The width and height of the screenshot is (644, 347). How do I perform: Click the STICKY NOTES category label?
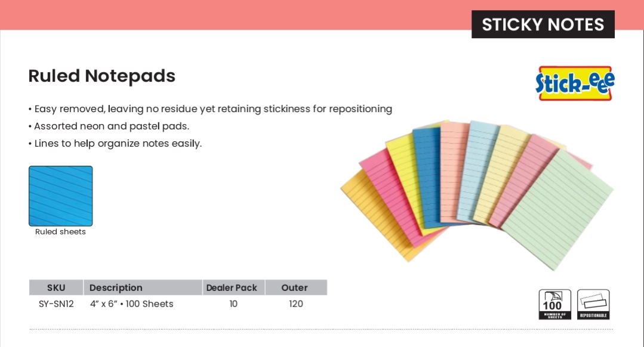(543, 24)
